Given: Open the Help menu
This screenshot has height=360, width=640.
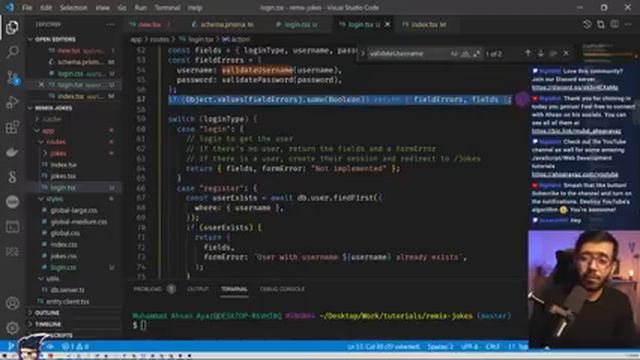Looking at the screenshot, I should 195,8.
